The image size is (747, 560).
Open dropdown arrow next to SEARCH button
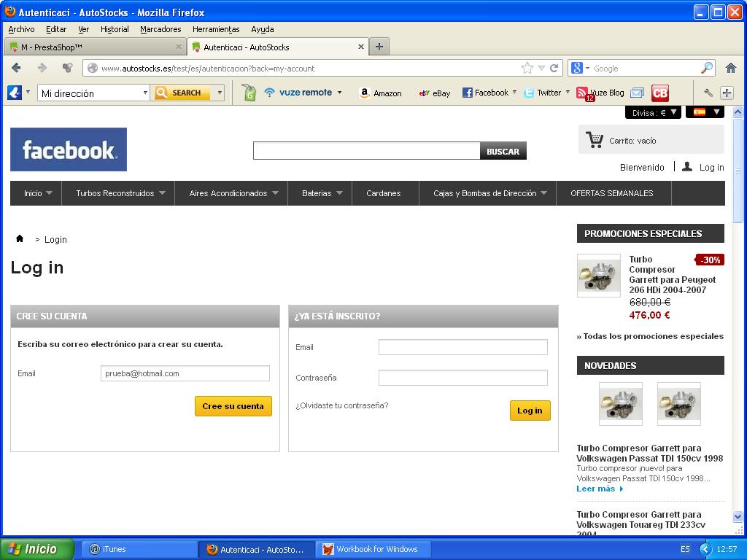click(x=220, y=93)
